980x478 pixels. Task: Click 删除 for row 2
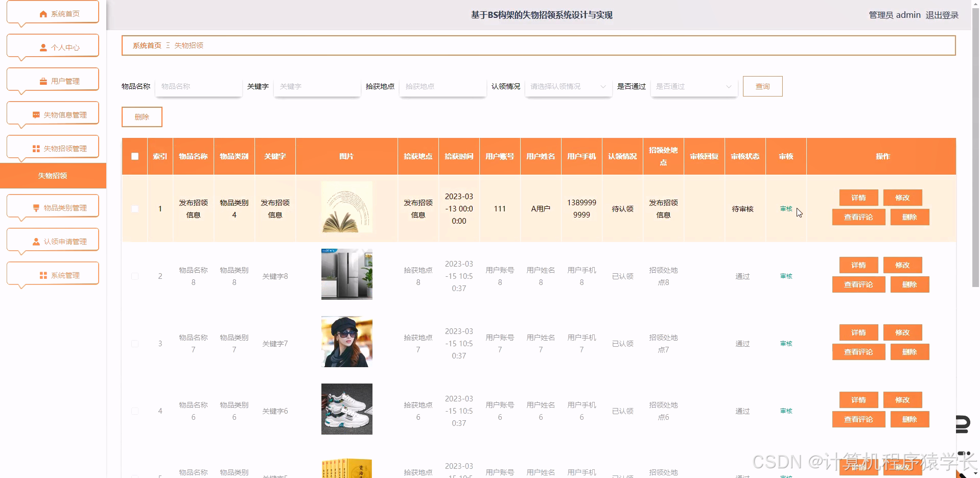click(x=909, y=284)
